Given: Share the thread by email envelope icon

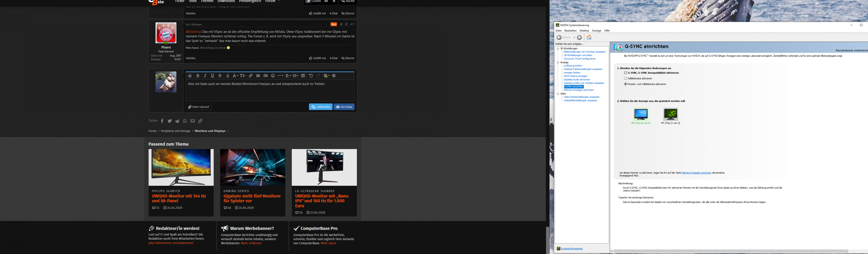Looking at the screenshot, I should [193, 121].
